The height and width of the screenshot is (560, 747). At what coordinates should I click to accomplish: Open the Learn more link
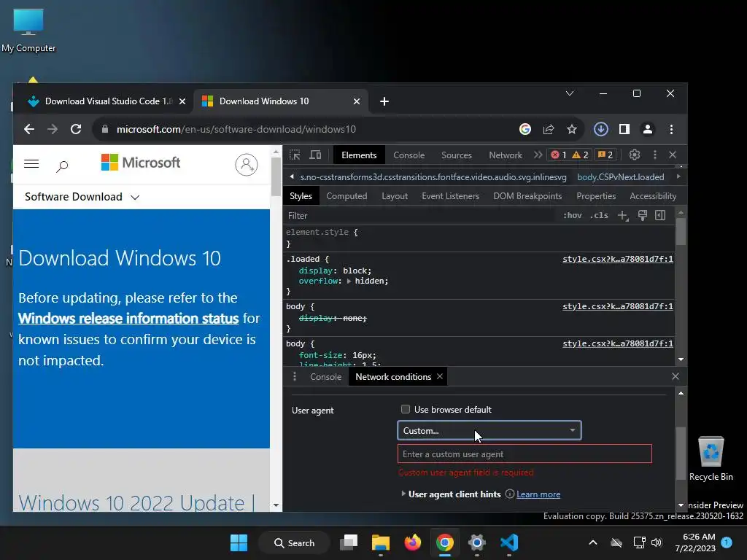point(538,494)
